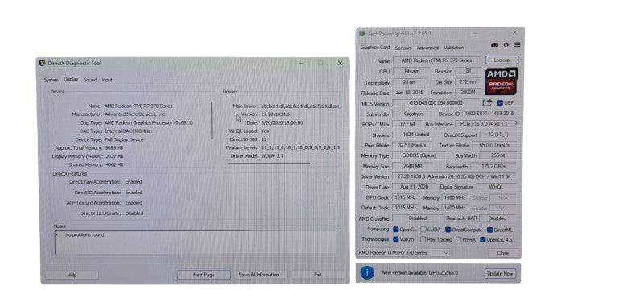
Task: Toggle the Vulkan checkbox
Action: tap(396, 239)
